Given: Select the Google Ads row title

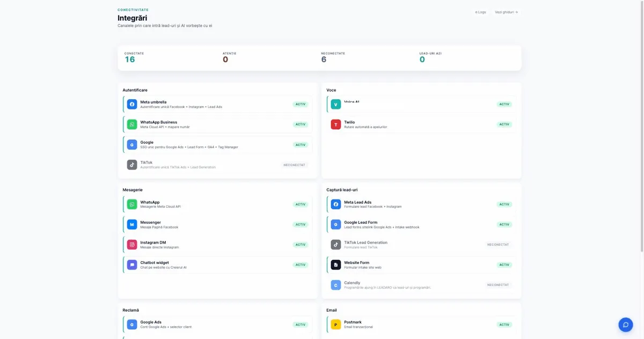Looking at the screenshot, I should point(151,322).
